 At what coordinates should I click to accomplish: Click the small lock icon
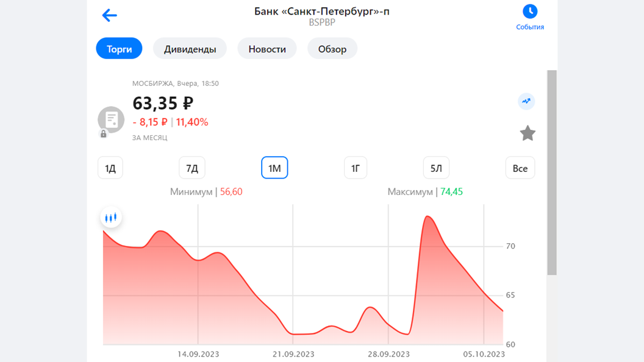(104, 134)
